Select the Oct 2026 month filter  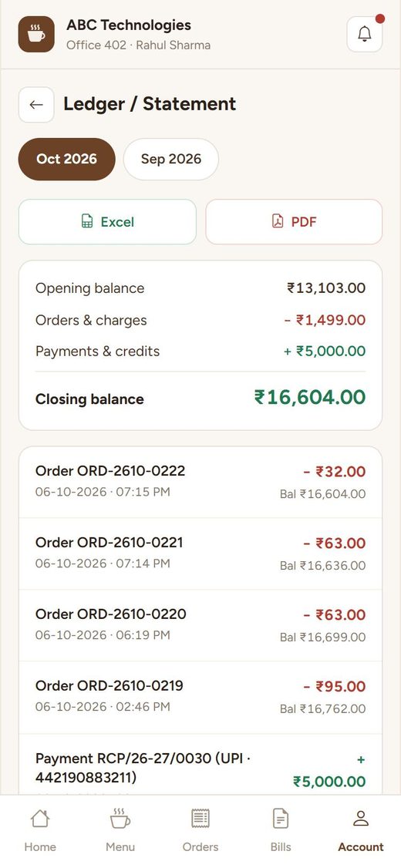click(67, 160)
